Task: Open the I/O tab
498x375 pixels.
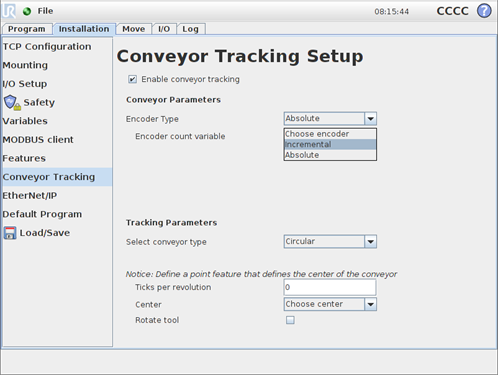Action: pos(164,29)
